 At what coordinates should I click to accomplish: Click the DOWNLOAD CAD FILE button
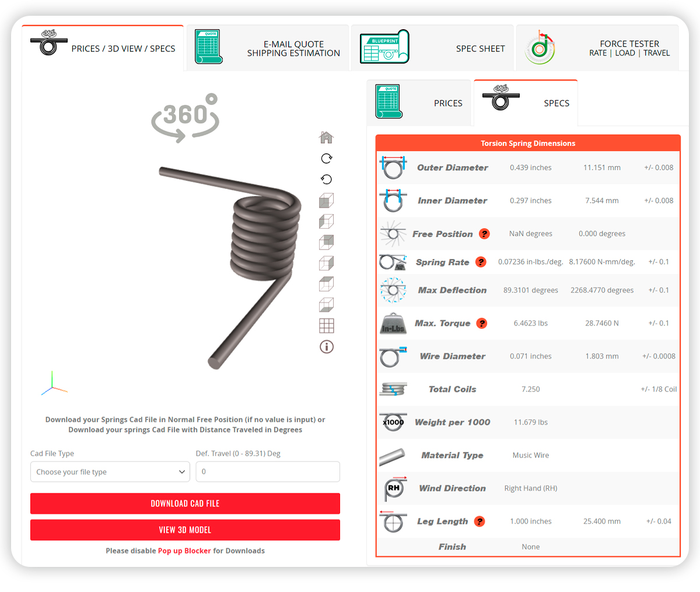point(185,503)
